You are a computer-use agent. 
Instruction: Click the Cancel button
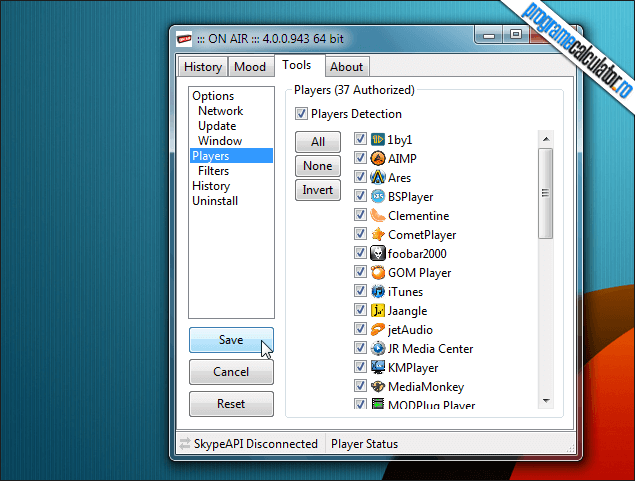231,372
